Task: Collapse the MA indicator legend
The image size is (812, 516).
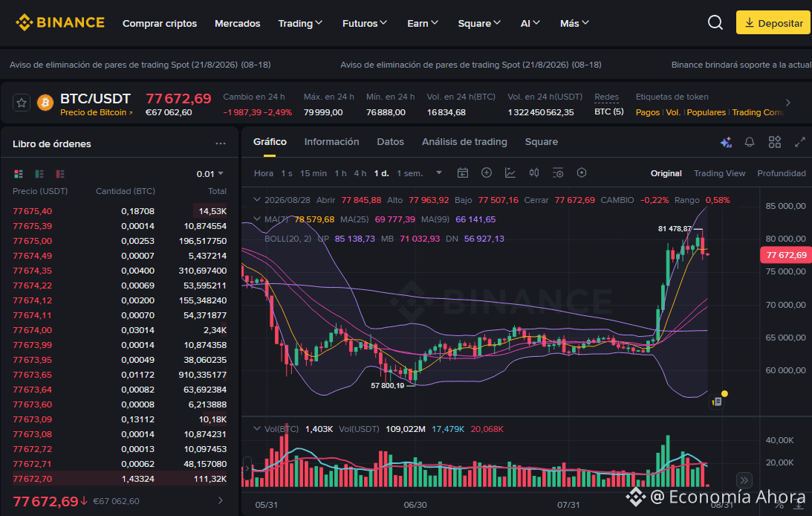Action: (257, 219)
